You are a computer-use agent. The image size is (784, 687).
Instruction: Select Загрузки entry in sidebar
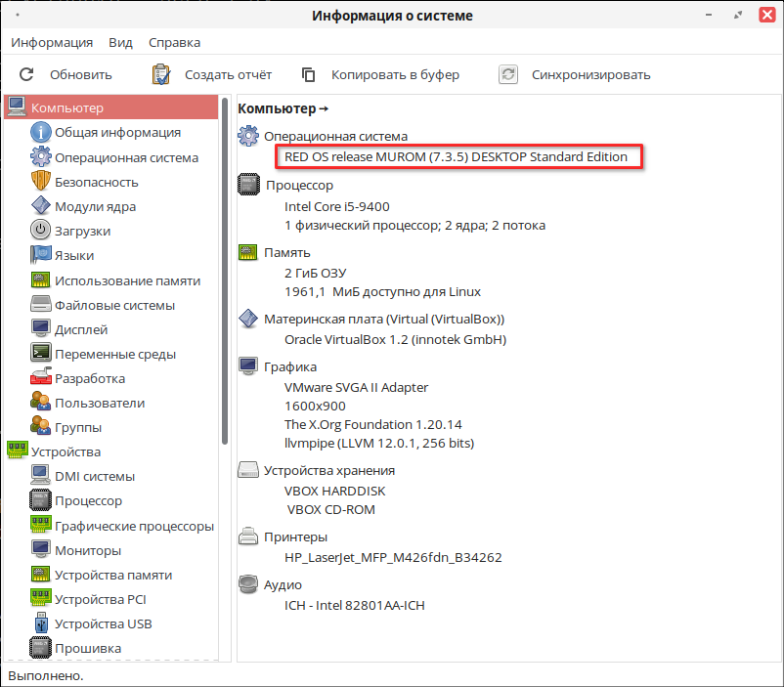tap(82, 231)
